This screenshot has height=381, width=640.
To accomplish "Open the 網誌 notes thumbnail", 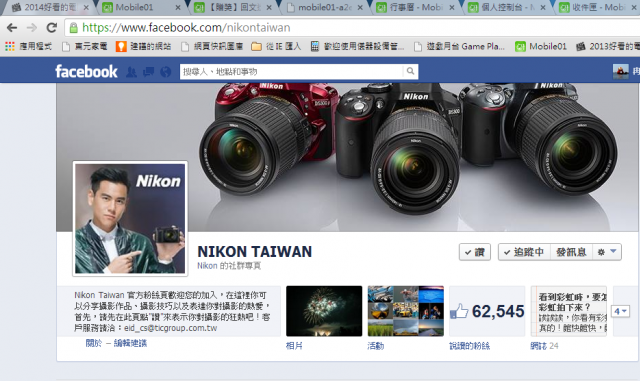I will point(569,311).
